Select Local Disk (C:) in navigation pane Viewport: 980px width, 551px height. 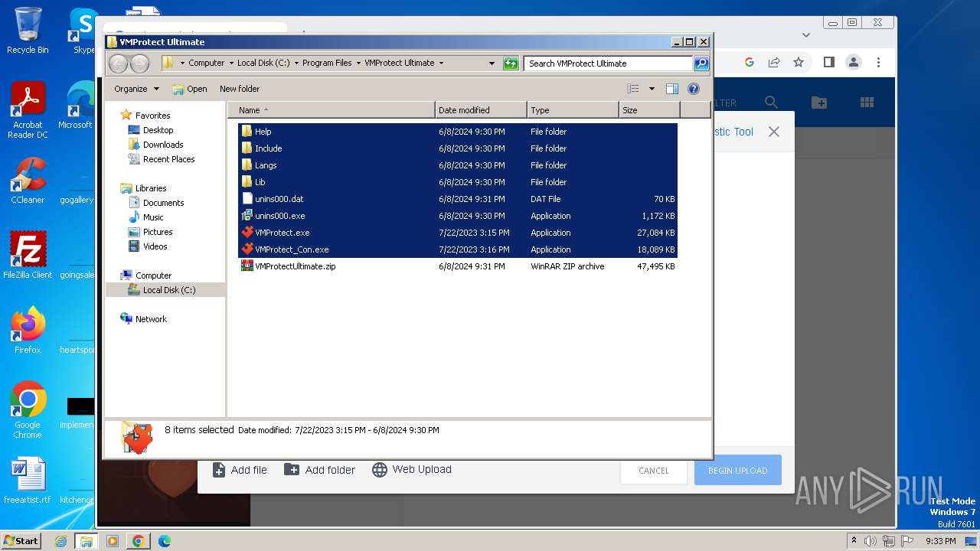169,290
